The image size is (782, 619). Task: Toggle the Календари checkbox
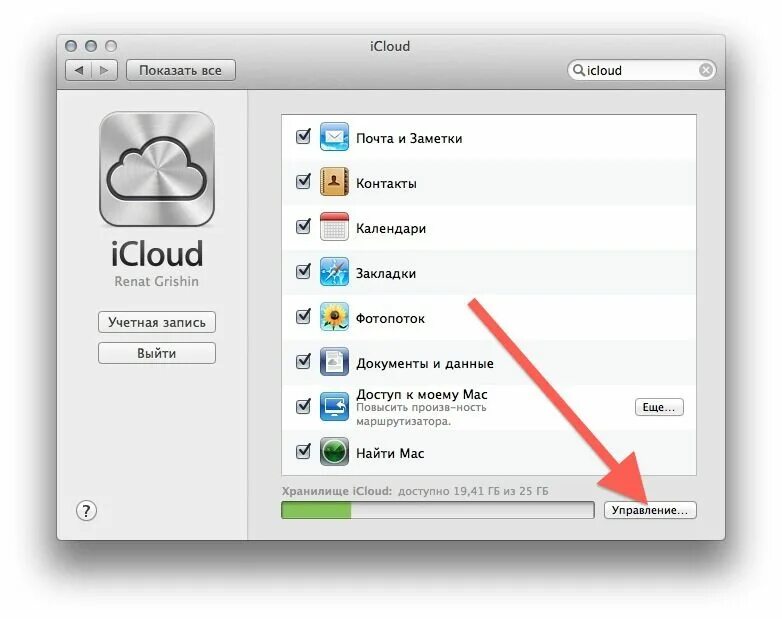point(303,226)
